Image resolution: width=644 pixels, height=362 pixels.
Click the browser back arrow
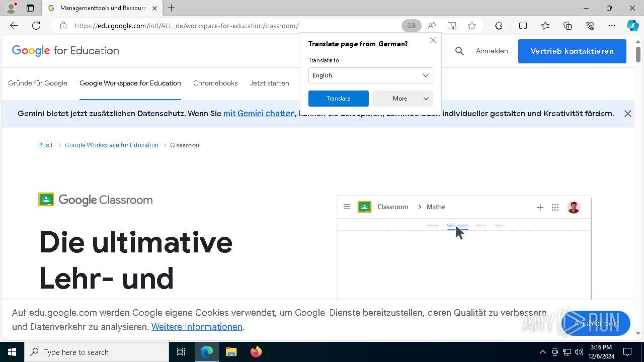pos(14,26)
